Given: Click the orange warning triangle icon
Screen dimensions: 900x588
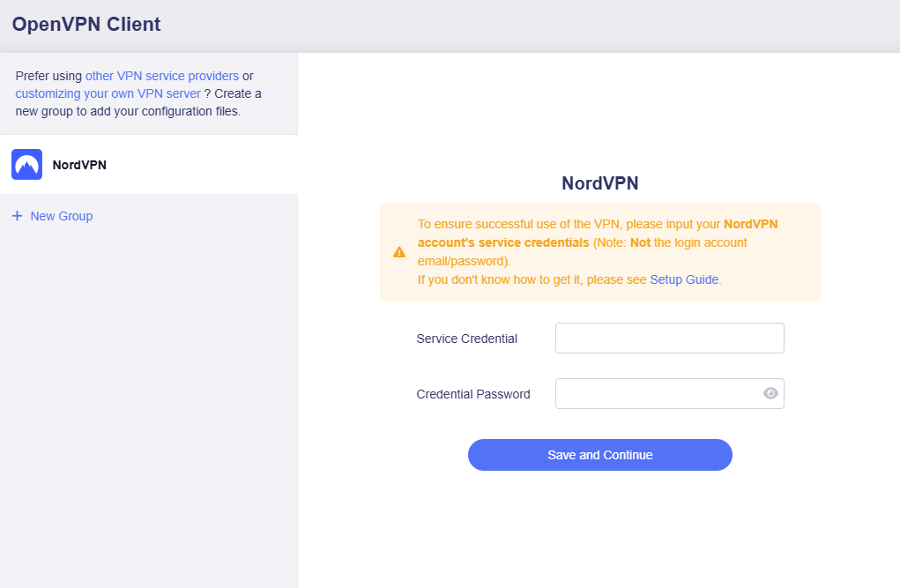Looking at the screenshot, I should 399,252.
